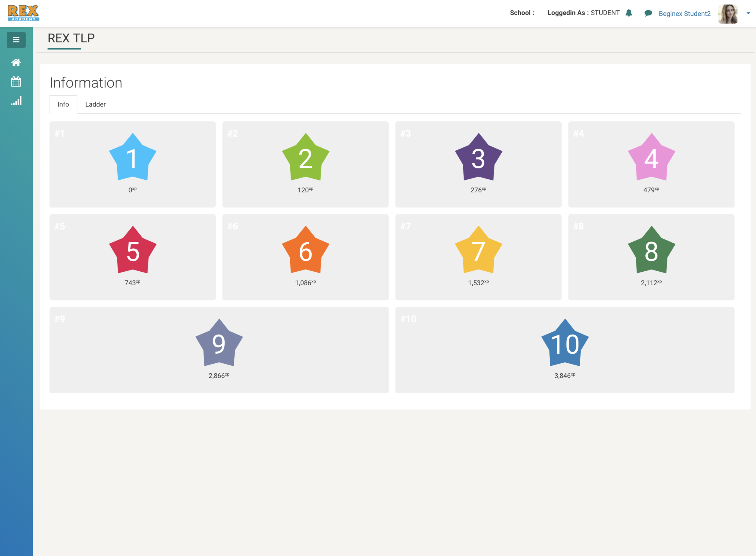Viewport: 756px width, 556px height.
Task: Click the REX TLP page heading
Action: point(71,38)
